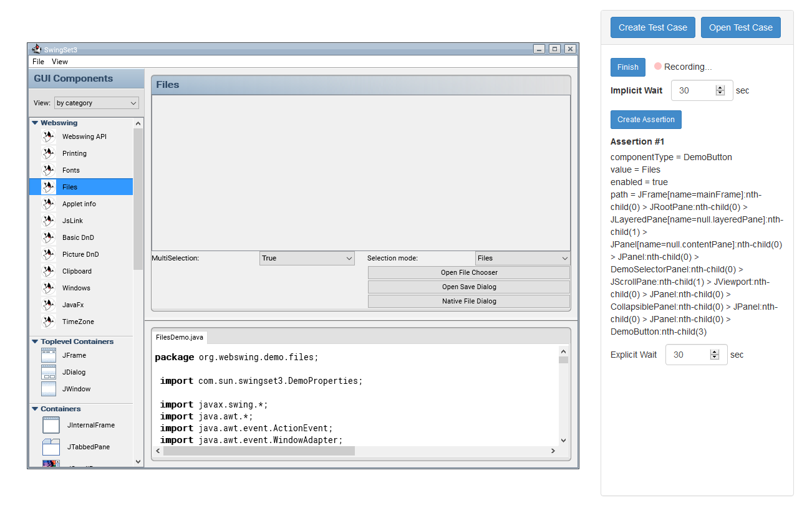
Task: Decrease the Implicit Wait value
Action: (720, 93)
